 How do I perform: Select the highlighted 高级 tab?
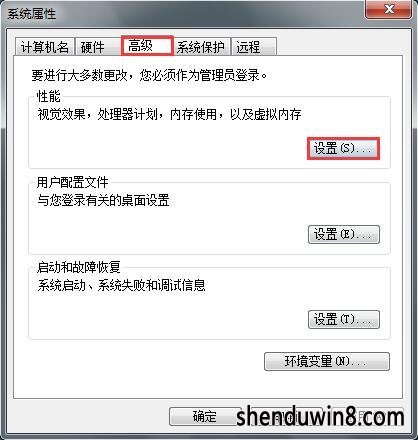coord(147,46)
